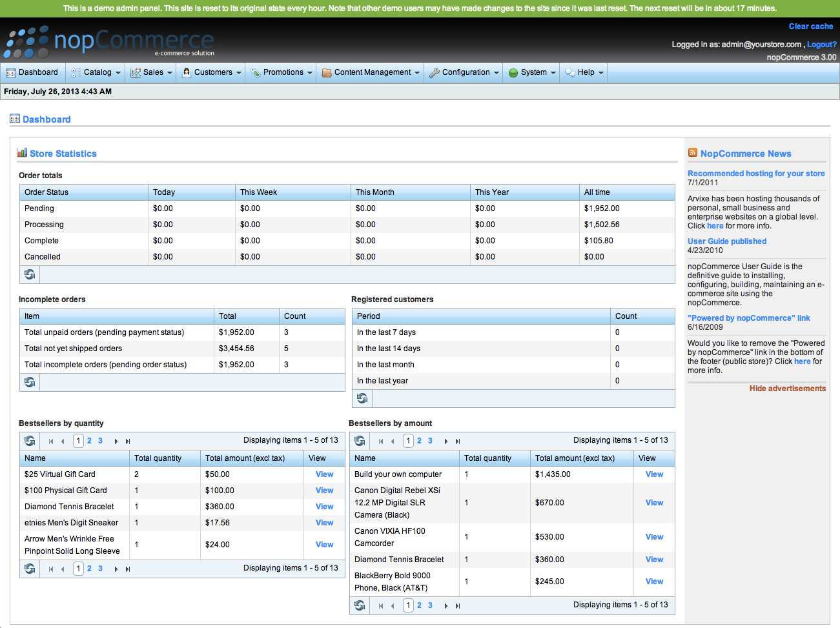Viewport: 840px width, 628px height.
Task: Click the RSS icon beside NopCommerce News
Action: (692, 153)
